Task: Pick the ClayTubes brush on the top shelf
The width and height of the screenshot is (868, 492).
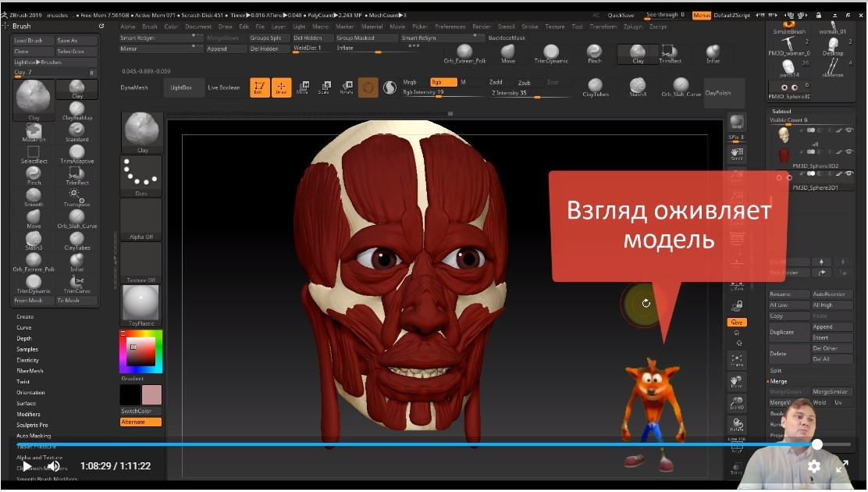Action: pyautogui.click(x=595, y=86)
